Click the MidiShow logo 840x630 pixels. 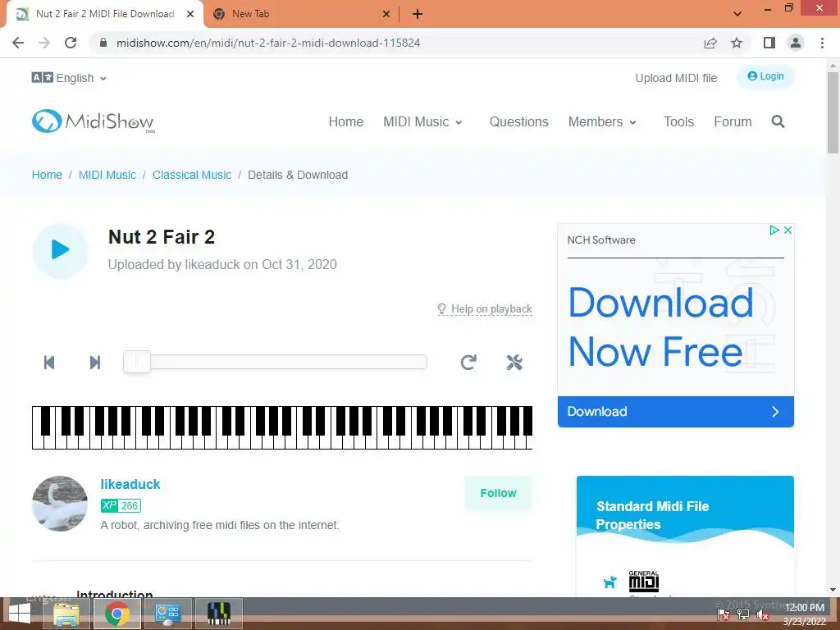[94, 121]
